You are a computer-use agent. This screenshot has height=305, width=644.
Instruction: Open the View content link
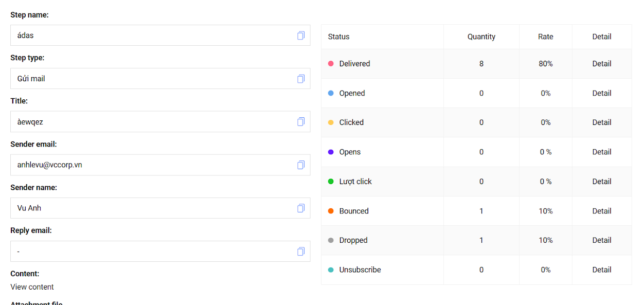pos(32,287)
